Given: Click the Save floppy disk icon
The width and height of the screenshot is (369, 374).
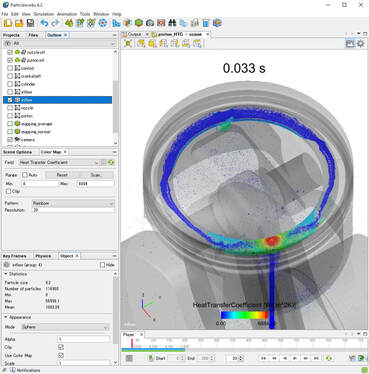Looking at the screenshot, I should 30,23.
